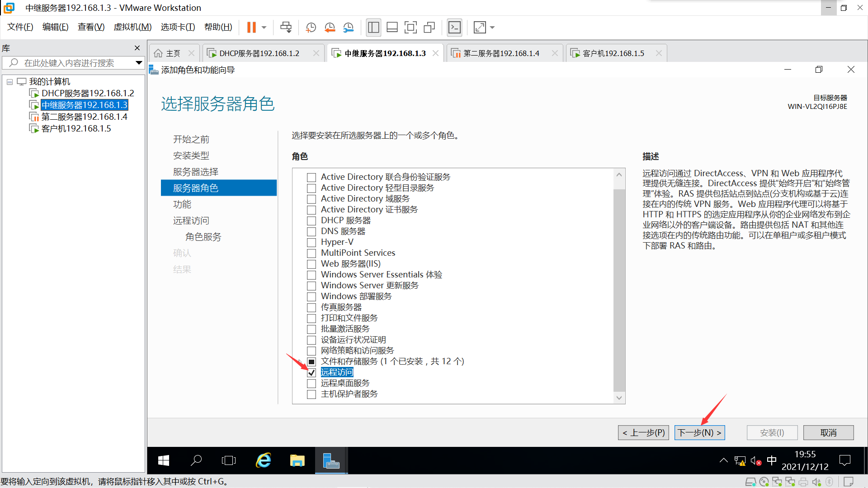
Task: Open the console view icon
Action: pos(454,28)
